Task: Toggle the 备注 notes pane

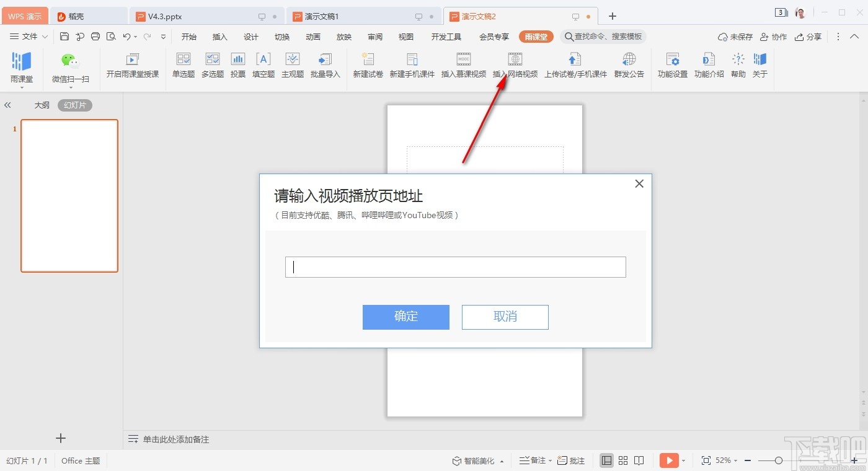Action: (x=533, y=460)
